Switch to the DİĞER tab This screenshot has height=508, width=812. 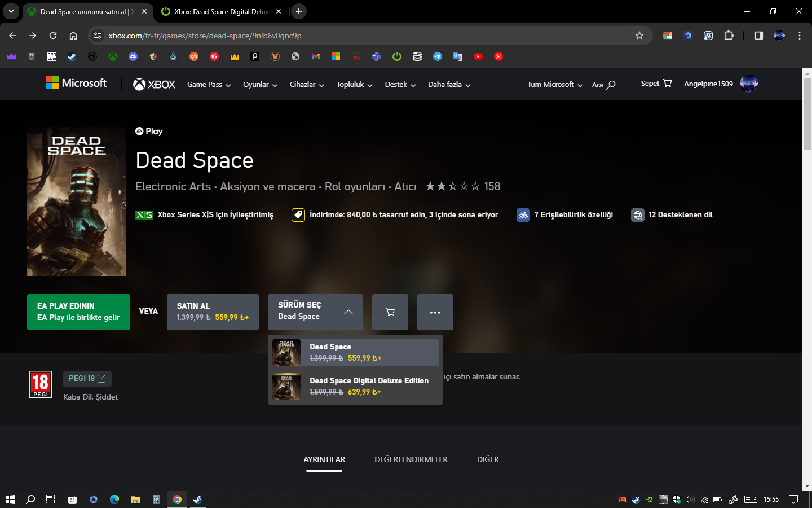click(488, 459)
